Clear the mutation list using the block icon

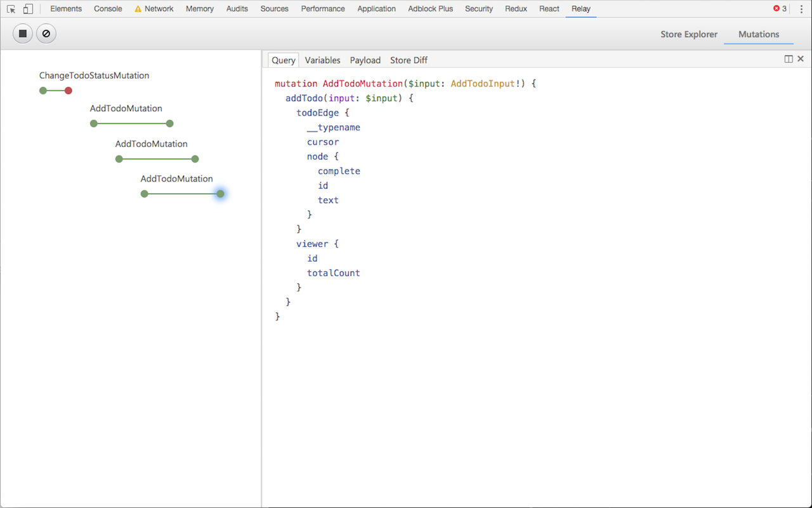pos(46,33)
